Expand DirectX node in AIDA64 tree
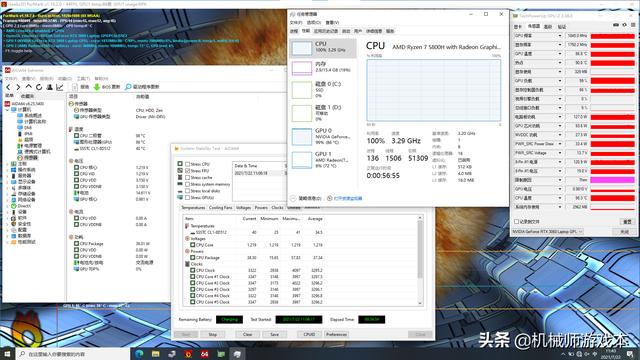Screen dimensions: 640x360 point(7,206)
